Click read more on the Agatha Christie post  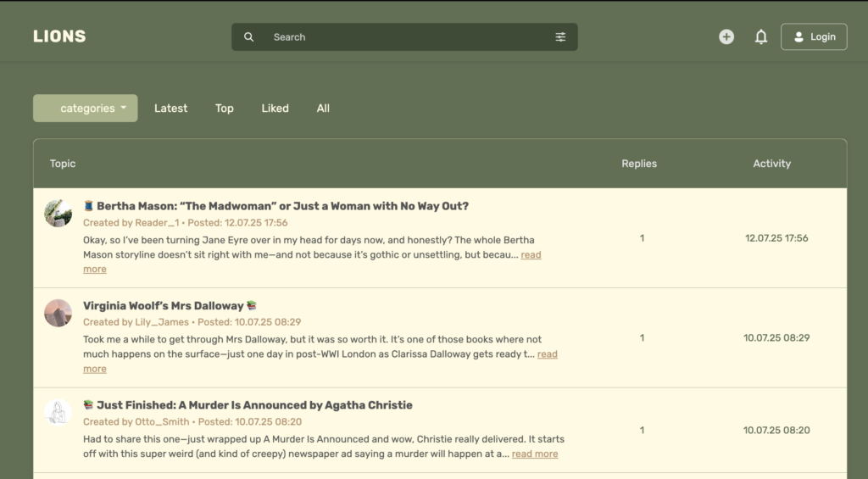click(x=535, y=454)
